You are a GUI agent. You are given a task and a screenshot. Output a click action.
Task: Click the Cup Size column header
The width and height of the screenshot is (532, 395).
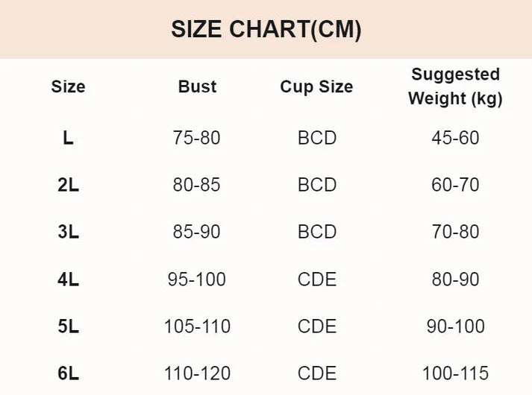tap(316, 86)
